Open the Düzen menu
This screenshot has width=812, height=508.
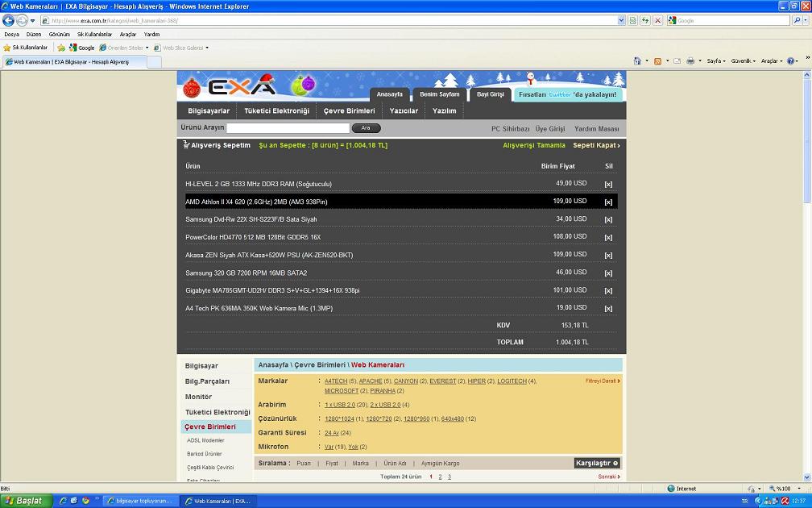pyautogui.click(x=34, y=34)
